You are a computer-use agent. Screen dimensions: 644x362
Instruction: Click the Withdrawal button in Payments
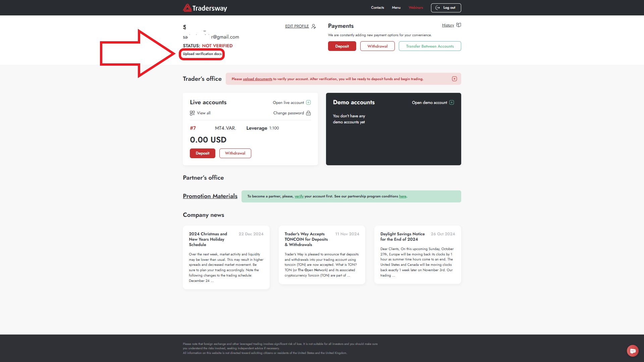point(377,46)
